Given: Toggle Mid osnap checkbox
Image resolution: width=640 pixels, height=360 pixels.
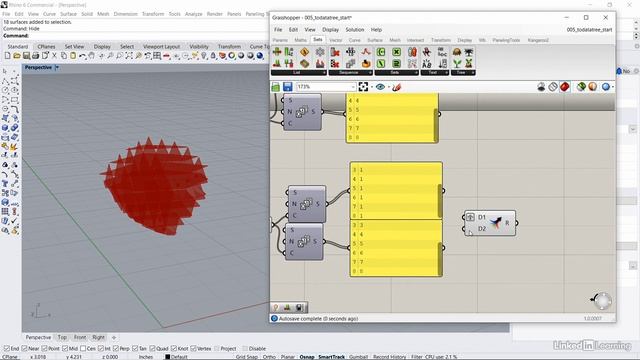Looking at the screenshot, I should point(65,349).
